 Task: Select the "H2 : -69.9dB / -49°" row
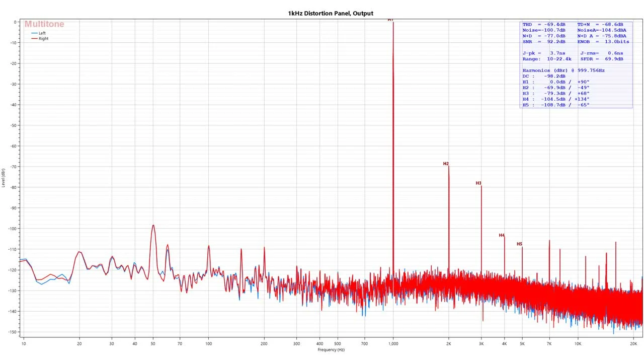(x=556, y=88)
